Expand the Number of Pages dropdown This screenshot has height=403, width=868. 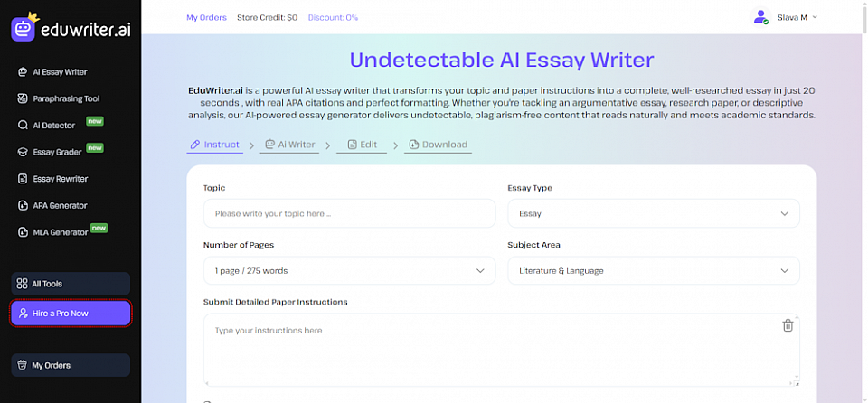349,270
